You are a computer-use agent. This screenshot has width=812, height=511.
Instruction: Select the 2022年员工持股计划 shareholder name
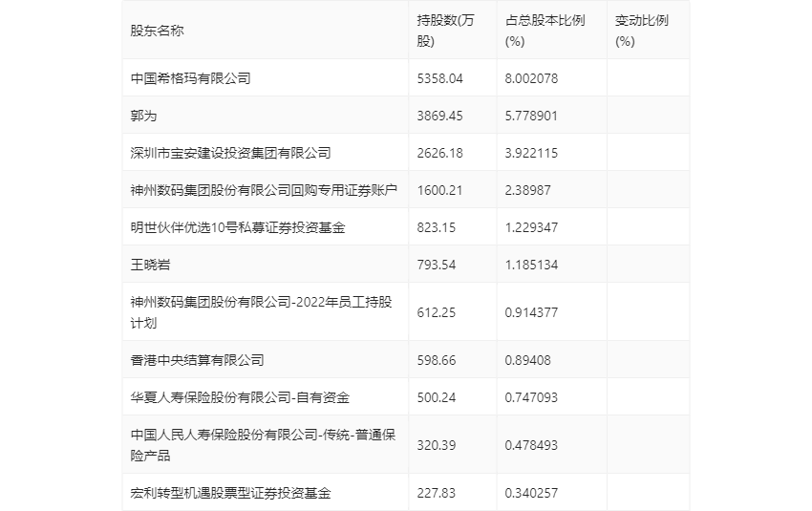[x=262, y=312]
